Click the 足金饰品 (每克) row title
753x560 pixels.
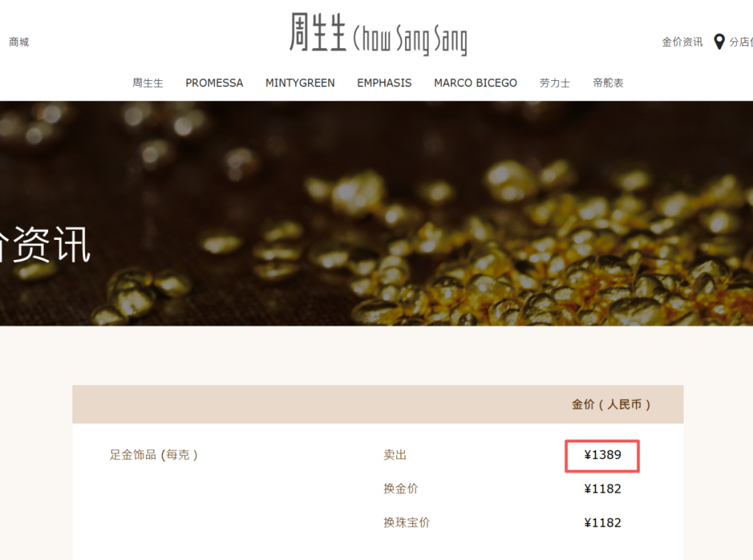tap(153, 455)
